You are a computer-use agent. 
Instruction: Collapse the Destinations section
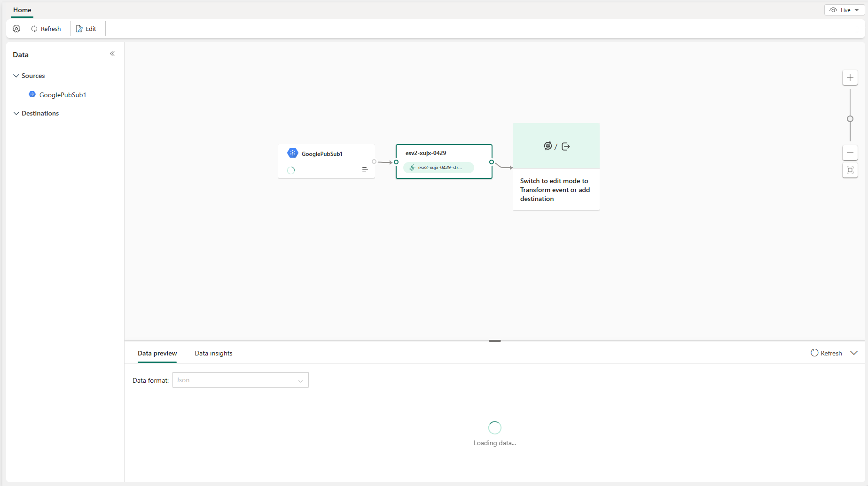[x=16, y=113]
